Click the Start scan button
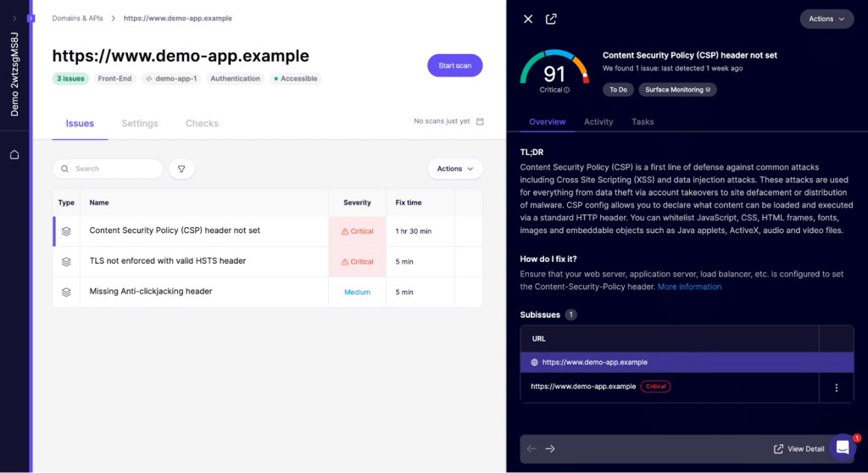This screenshot has height=473, width=868. (x=454, y=65)
